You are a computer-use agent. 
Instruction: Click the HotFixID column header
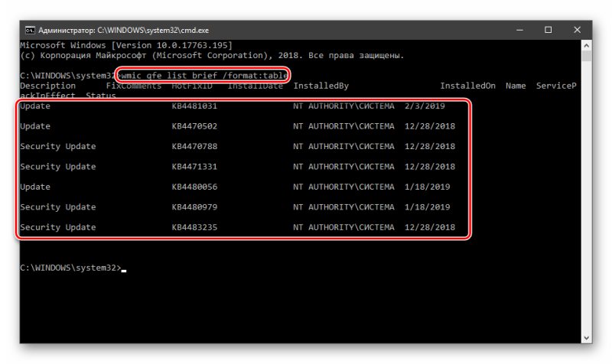click(x=192, y=86)
